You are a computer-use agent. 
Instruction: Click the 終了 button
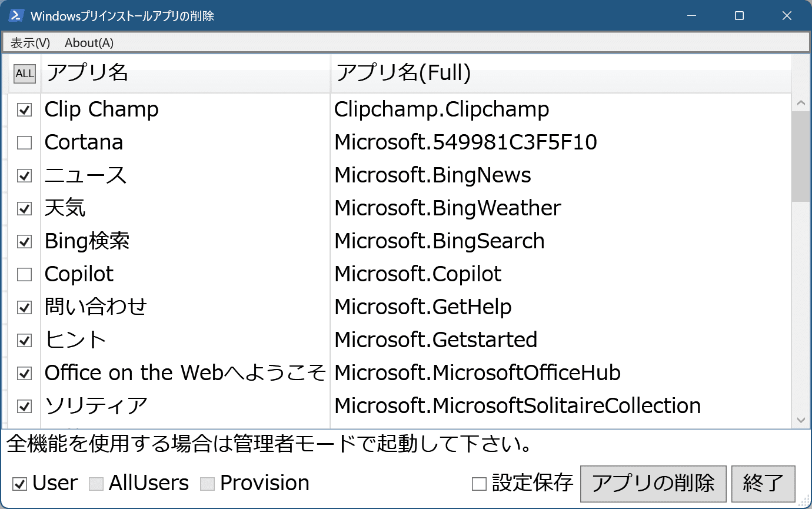(x=763, y=484)
